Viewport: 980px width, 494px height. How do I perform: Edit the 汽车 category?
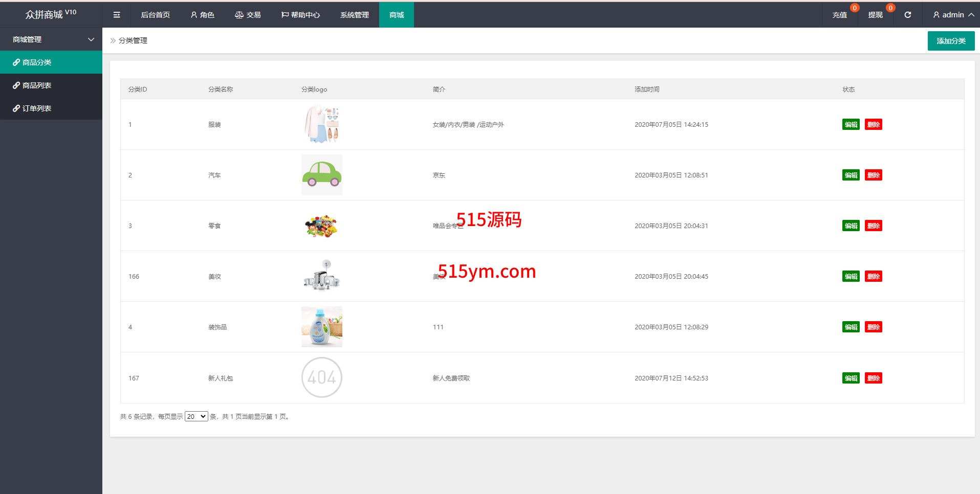pyautogui.click(x=851, y=175)
